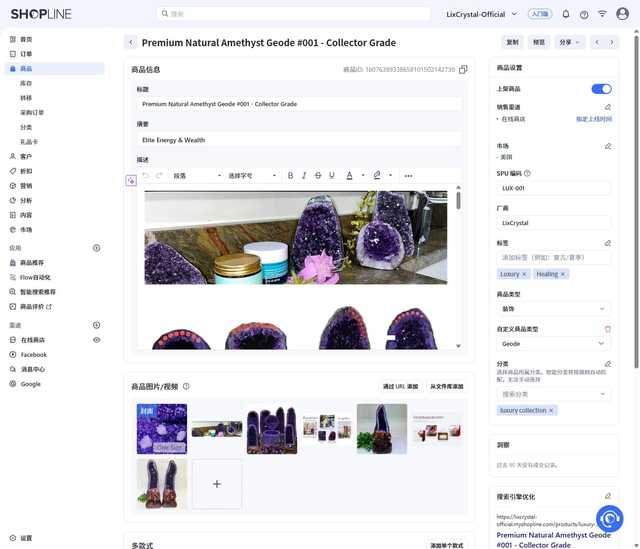The height and width of the screenshot is (549, 640).
Task: Click the 预览 preview button
Action: [x=539, y=42]
